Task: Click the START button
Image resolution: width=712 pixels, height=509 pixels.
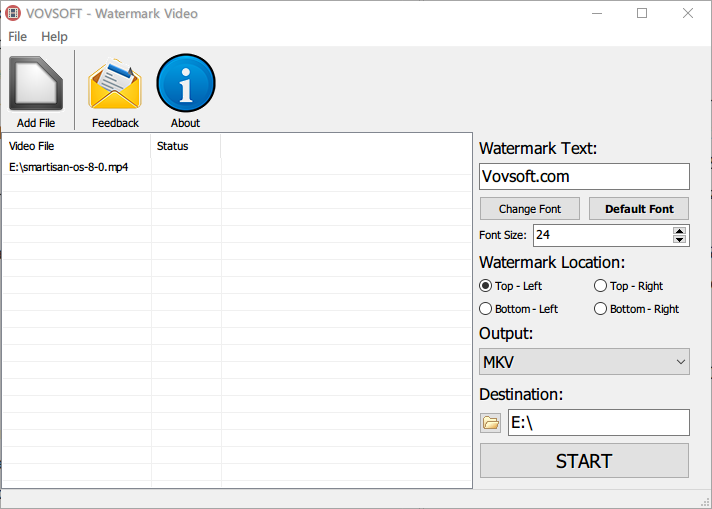Action: (x=584, y=461)
